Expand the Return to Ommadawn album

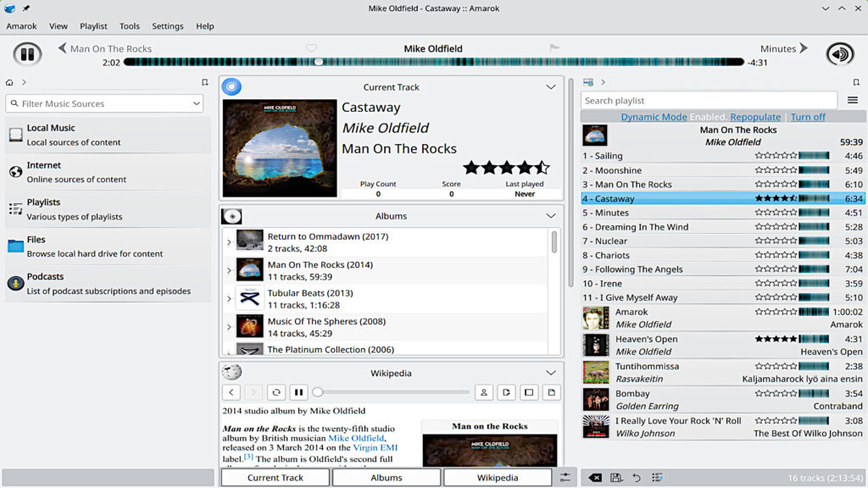point(229,241)
